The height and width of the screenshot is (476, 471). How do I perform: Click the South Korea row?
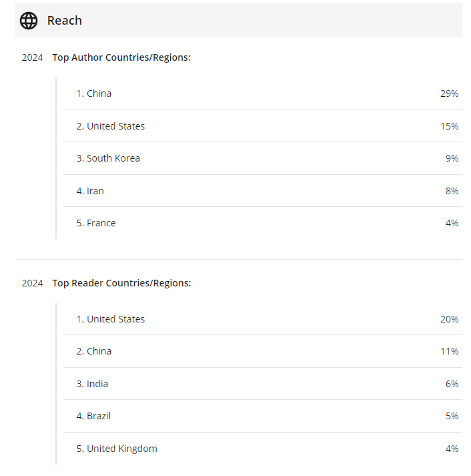[263, 158]
